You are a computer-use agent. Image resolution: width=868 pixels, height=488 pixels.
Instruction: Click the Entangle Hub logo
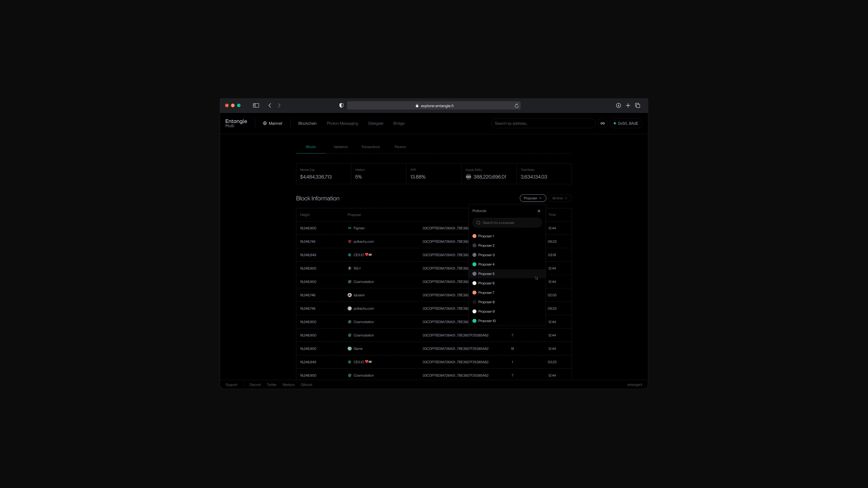click(236, 123)
